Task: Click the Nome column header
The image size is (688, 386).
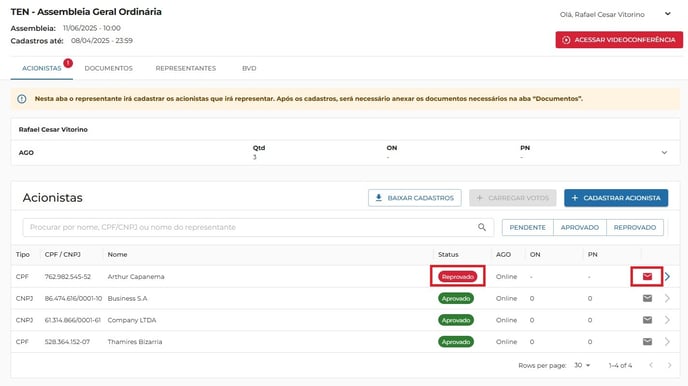Action: [117, 254]
